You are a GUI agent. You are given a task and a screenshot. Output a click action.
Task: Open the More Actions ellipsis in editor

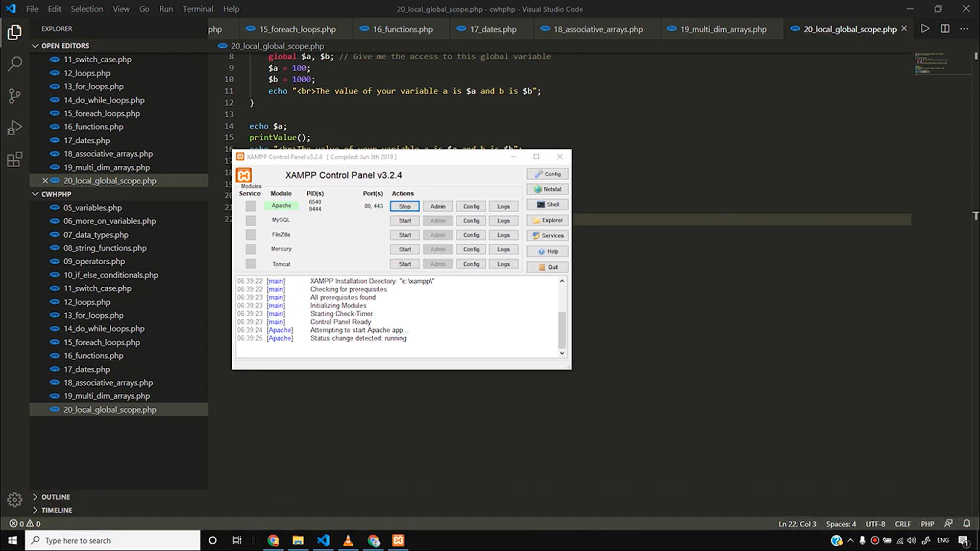964,29
